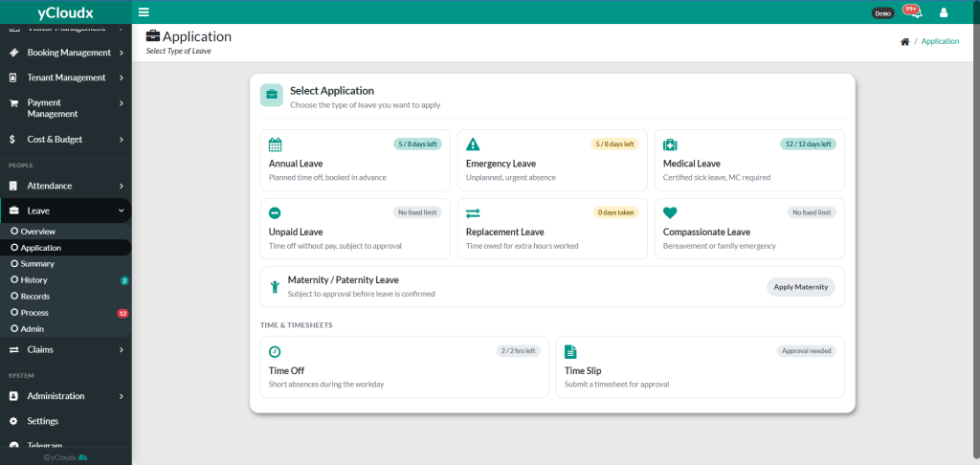The image size is (980, 465).
Task: Click the Medical Leave first-aid kit icon
Action: 670,145
